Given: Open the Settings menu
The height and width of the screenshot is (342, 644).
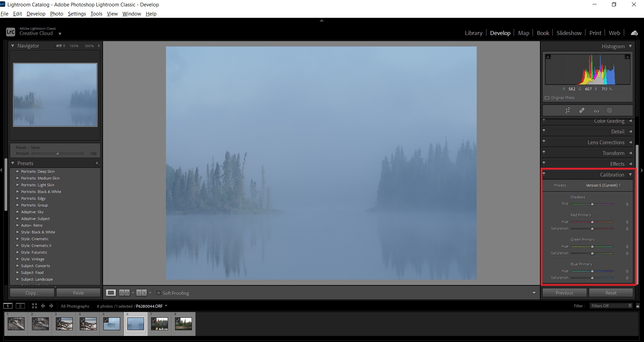Looking at the screenshot, I should click(76, 14).
